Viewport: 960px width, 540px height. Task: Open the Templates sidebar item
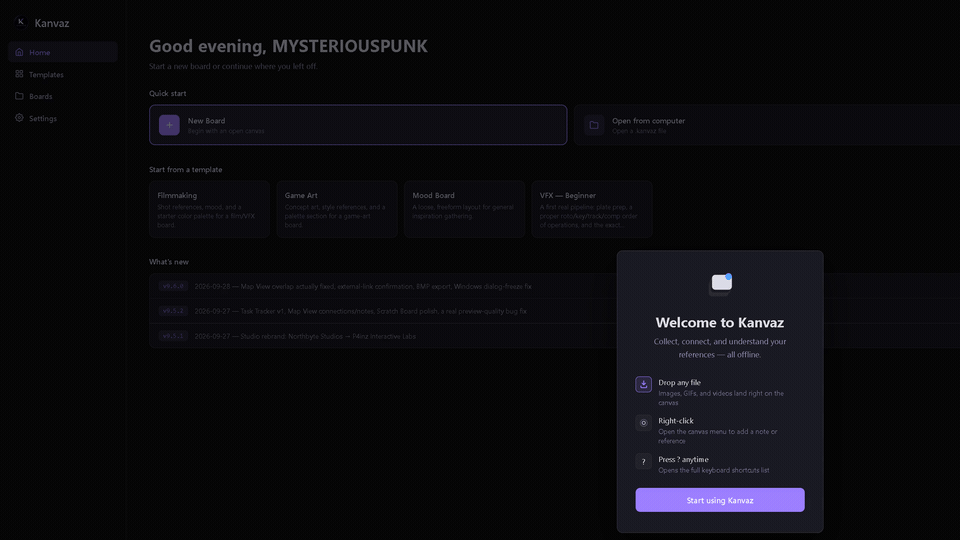pyautogui.click(x=63, y=74)
